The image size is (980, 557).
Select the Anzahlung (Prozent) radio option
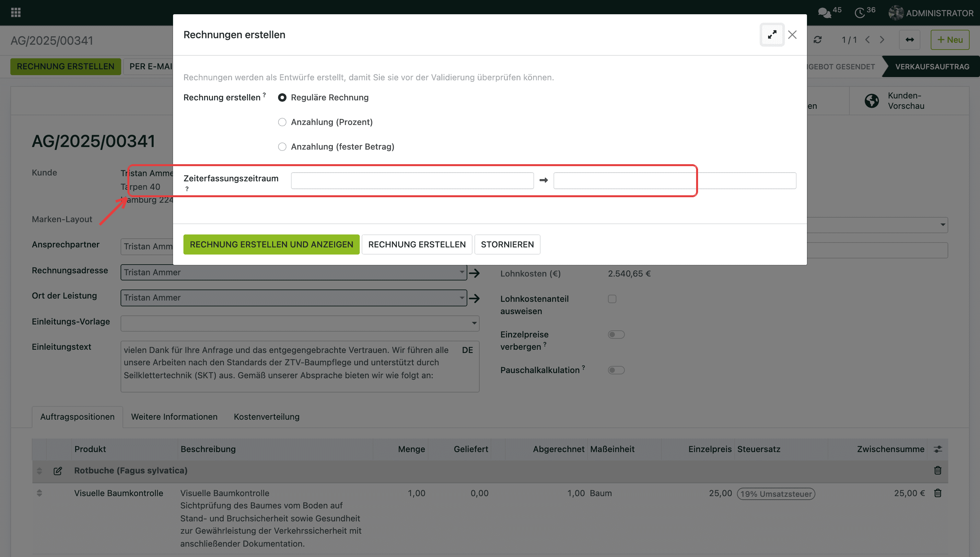pos(282,122)
